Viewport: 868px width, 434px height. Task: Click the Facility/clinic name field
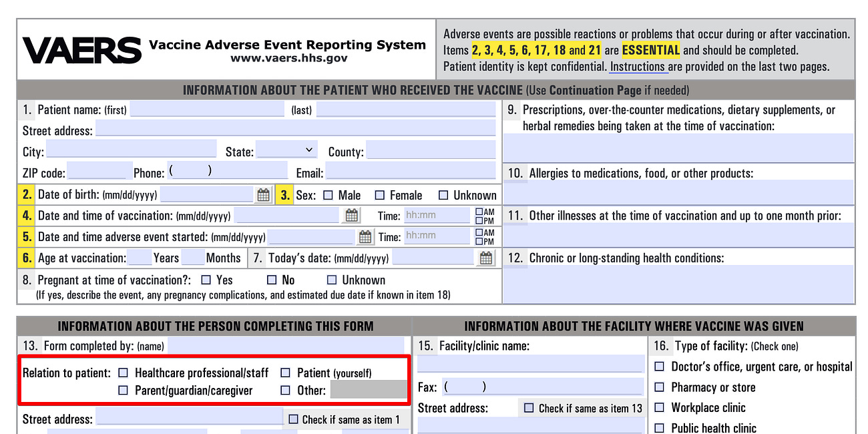(531, 364)
